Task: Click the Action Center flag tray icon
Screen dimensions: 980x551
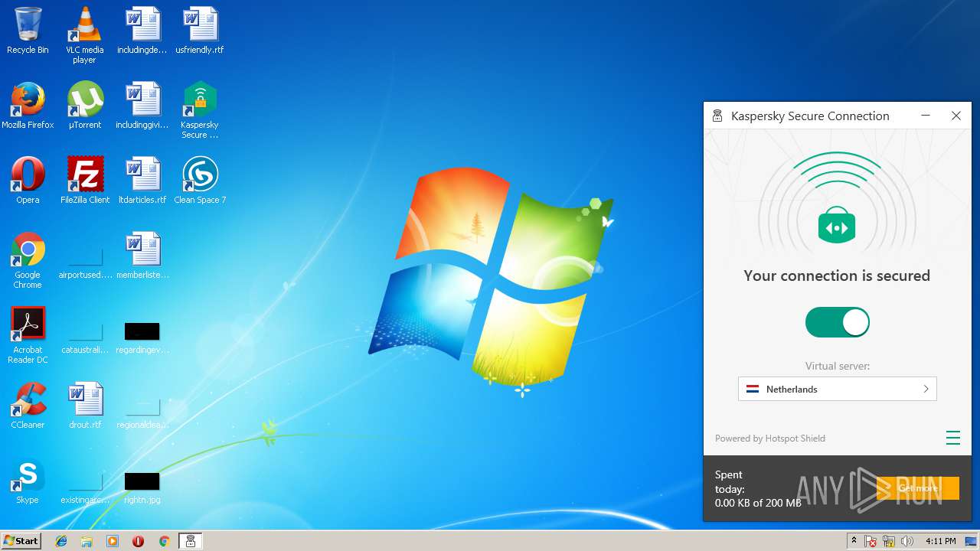Action: tap(871, 541)
